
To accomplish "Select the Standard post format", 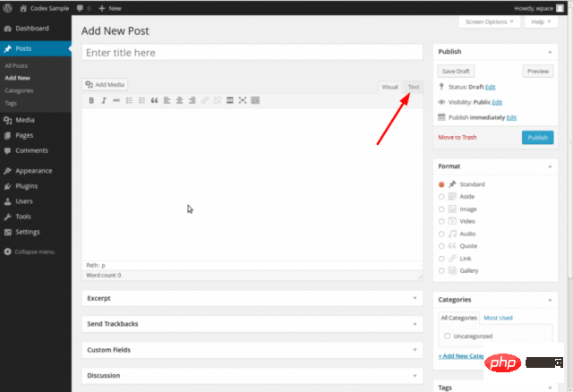I will tap(441, 185).
